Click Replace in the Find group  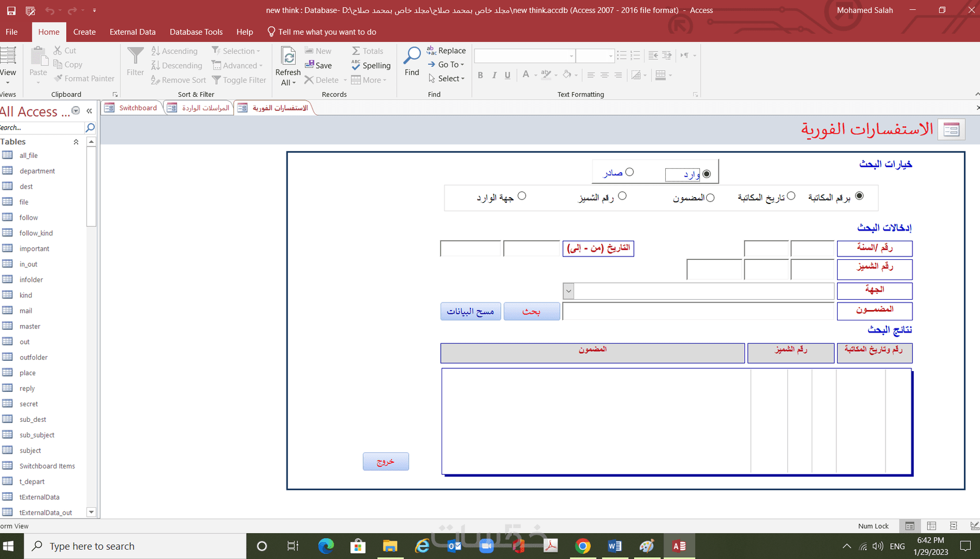coord(446,51)
